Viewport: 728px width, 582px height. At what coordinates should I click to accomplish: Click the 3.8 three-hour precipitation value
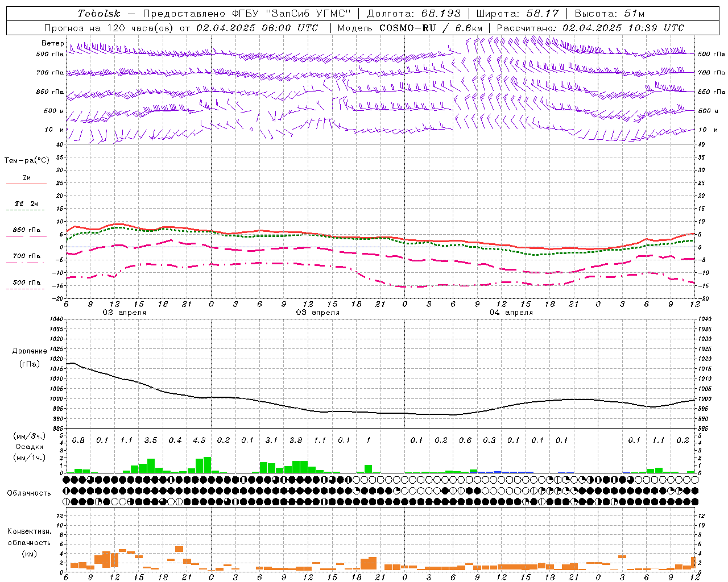(296, 440)
